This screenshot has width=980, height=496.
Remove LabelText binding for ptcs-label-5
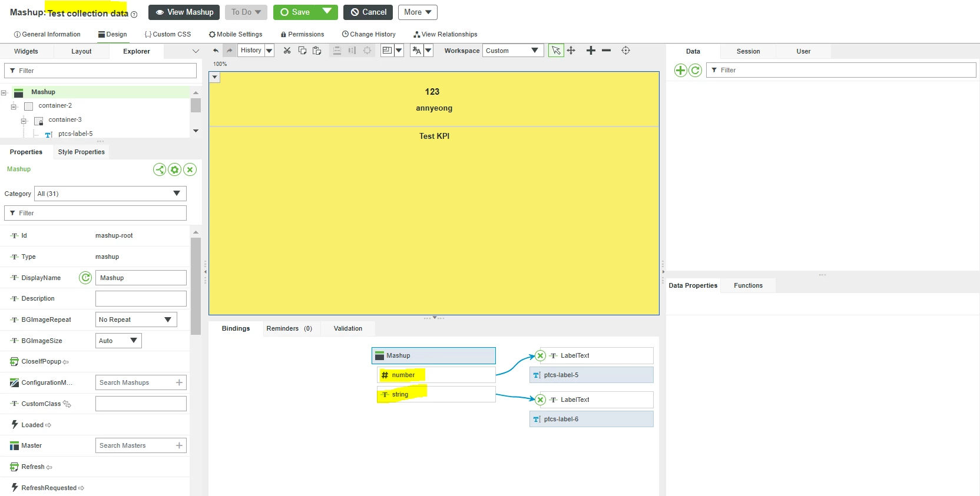point(540,356)
